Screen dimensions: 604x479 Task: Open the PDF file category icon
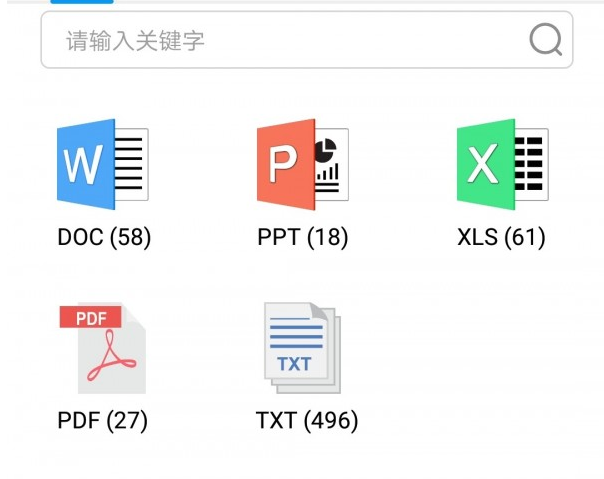click(x=103, y=348)
